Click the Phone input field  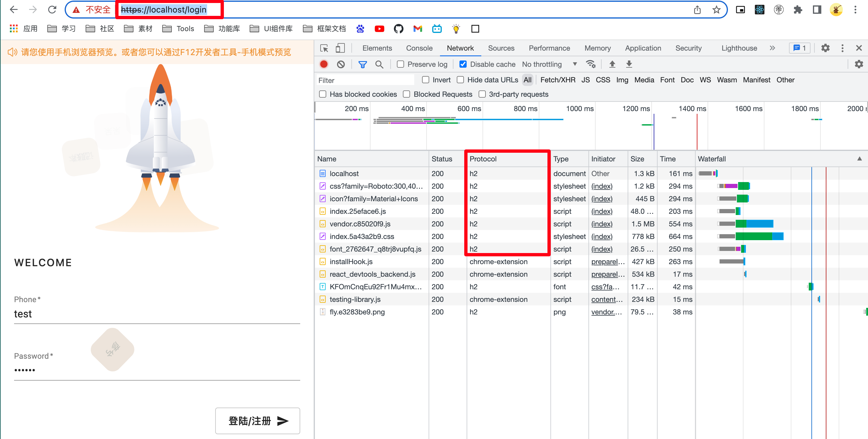(157, 314)
